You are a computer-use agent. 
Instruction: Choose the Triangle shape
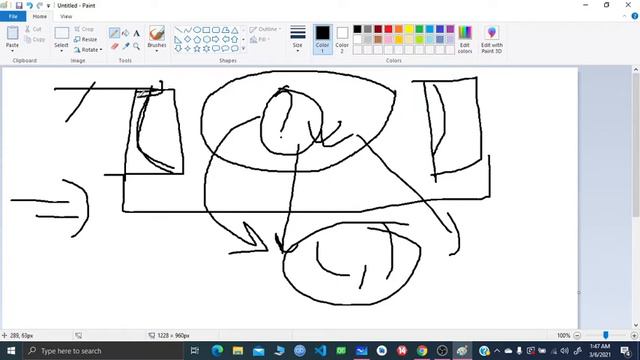[235, 30]
